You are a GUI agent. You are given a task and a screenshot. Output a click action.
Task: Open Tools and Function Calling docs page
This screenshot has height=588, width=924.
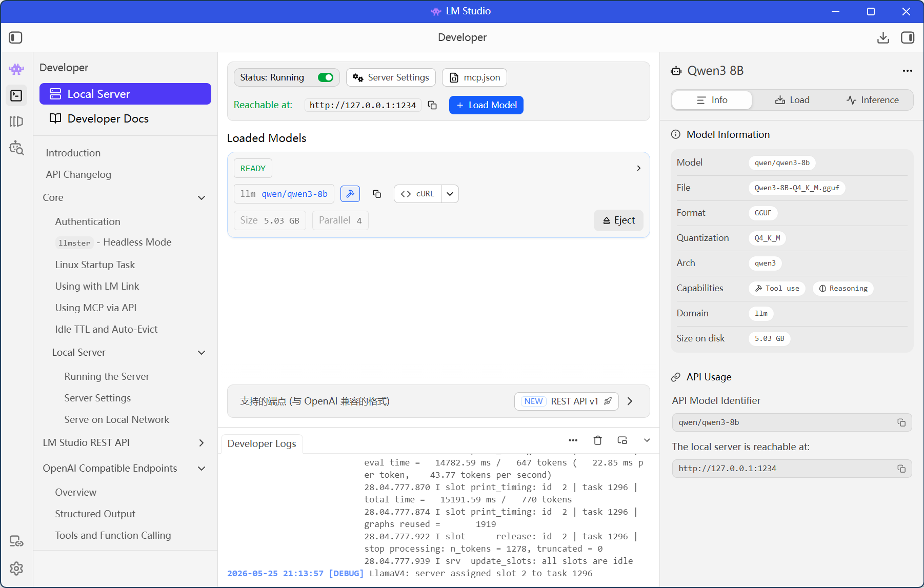point(113,535)
